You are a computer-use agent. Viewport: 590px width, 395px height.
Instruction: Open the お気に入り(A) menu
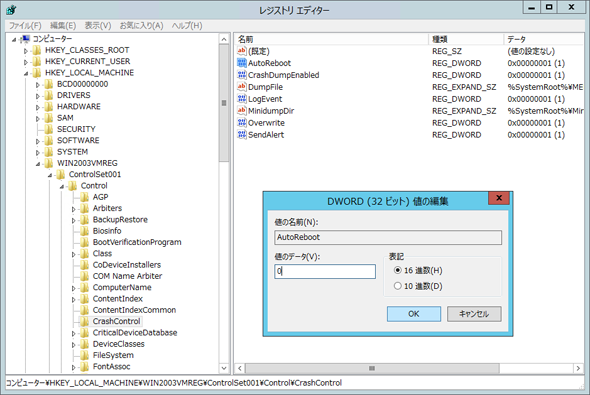tap(141, 25)
